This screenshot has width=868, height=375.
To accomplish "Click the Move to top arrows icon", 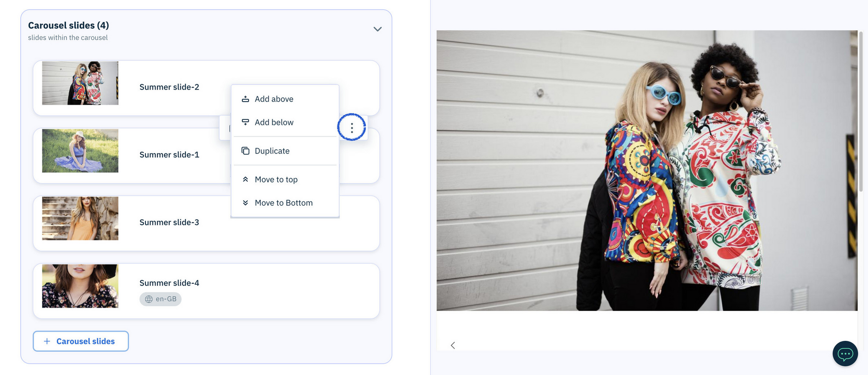I will tap(245, 179).
